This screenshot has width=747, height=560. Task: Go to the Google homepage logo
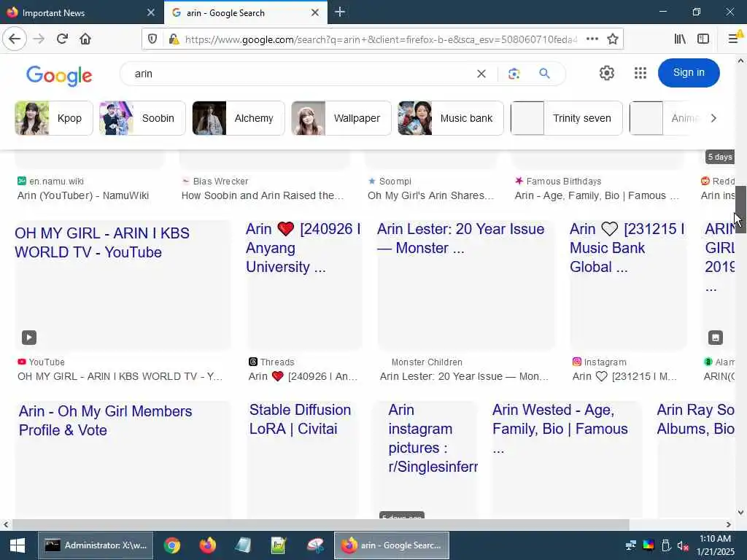click(x=59, y=75)
